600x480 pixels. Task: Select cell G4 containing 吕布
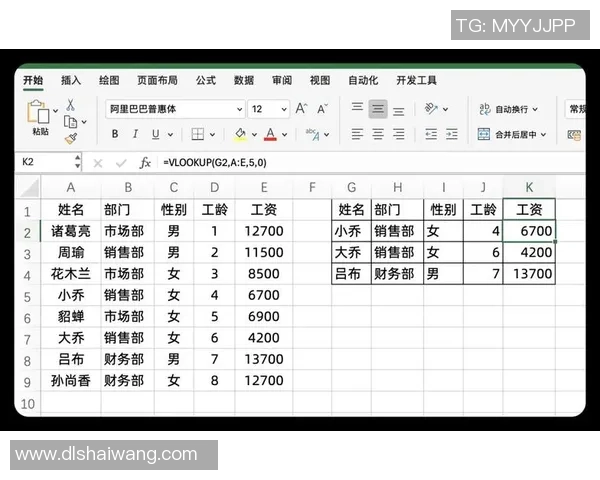tap(351, 274)
